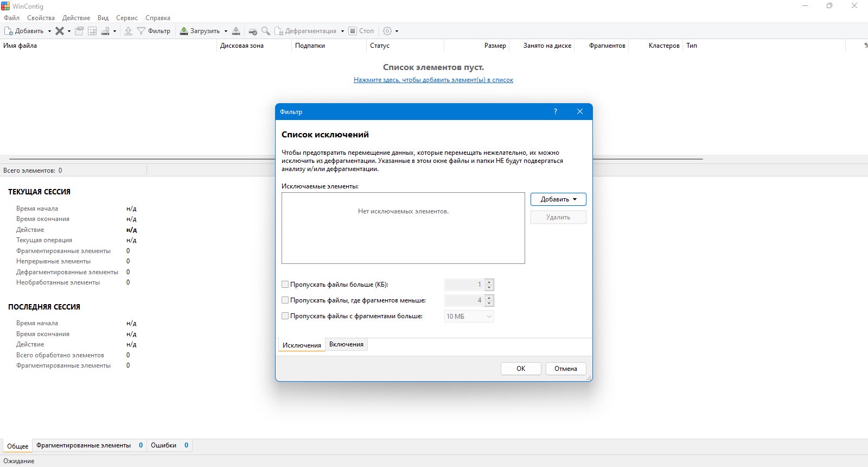This screenshot has height=467, width=868.
Task: Decrease the fragment count spinner
Action: tap(489, 304)
